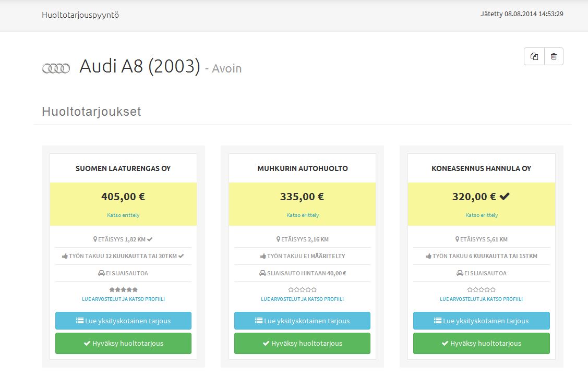Accept Muhkurin Autohuolto service offer
The width and height of the screenshot is (588, 389).
coord(302,343)
